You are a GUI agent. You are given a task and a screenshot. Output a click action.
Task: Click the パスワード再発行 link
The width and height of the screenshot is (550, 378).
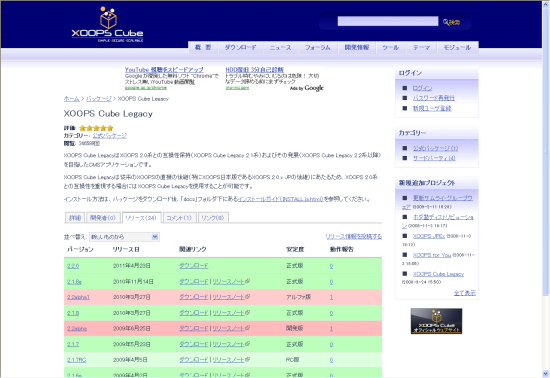click(434, 98)
